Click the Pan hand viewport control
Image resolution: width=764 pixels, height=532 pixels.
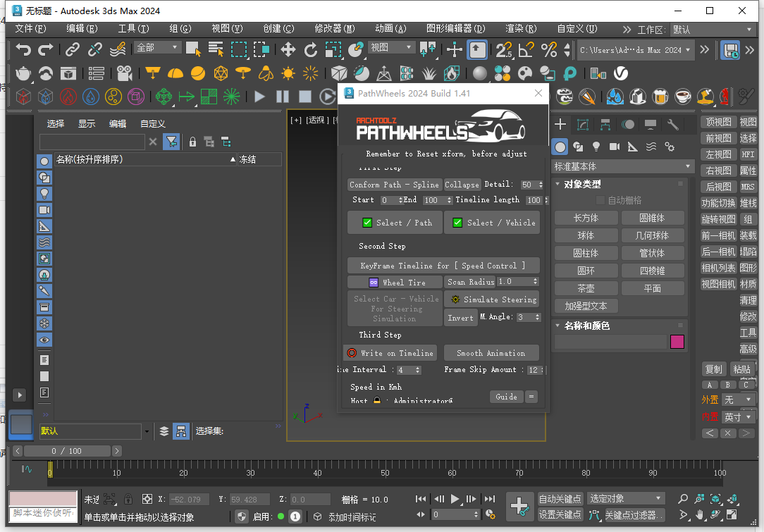pyautogui.click(x=699, y=514)
